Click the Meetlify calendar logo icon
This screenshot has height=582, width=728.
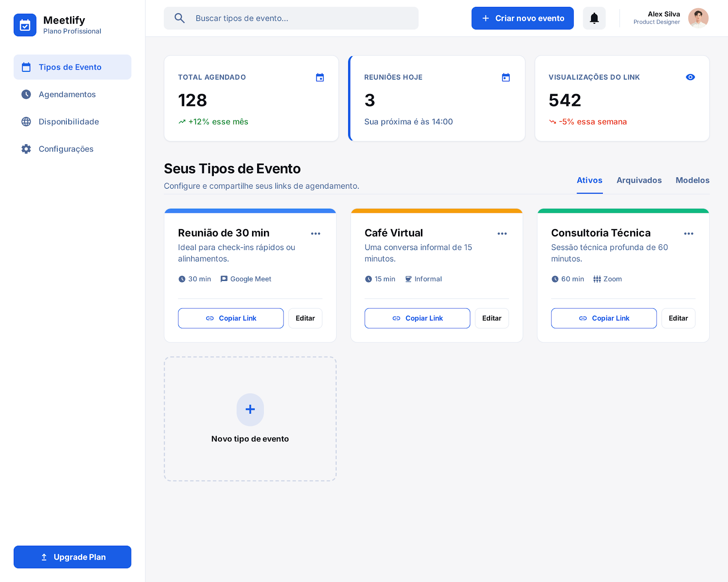pos(25,25)
